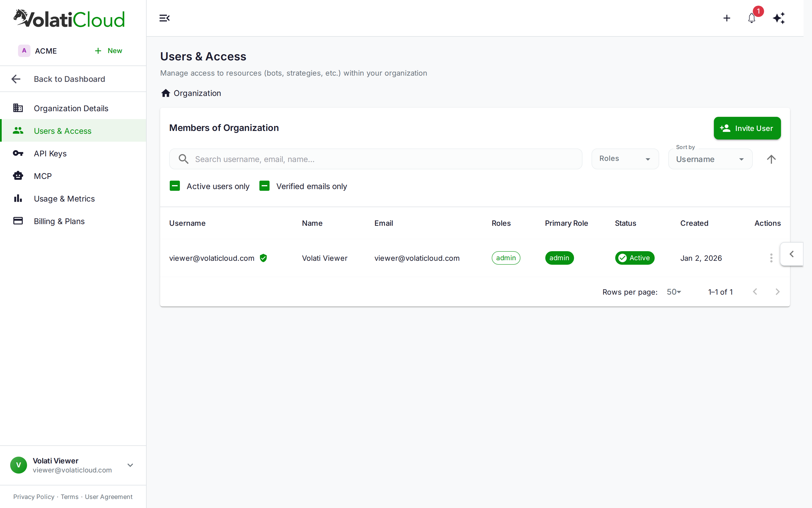Go to next page of members
The width and height of the screenshot is (812, 508).
pyautogui.click(x=777, y=292)
